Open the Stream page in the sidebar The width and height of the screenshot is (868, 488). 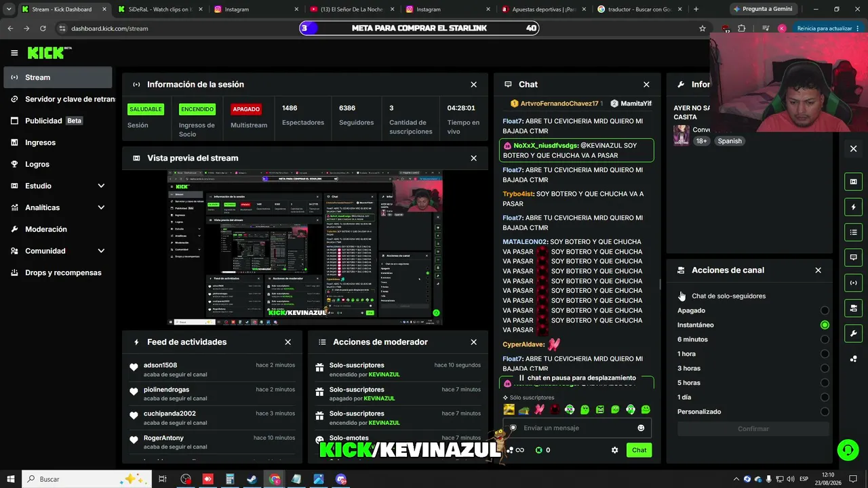point(58,77)
